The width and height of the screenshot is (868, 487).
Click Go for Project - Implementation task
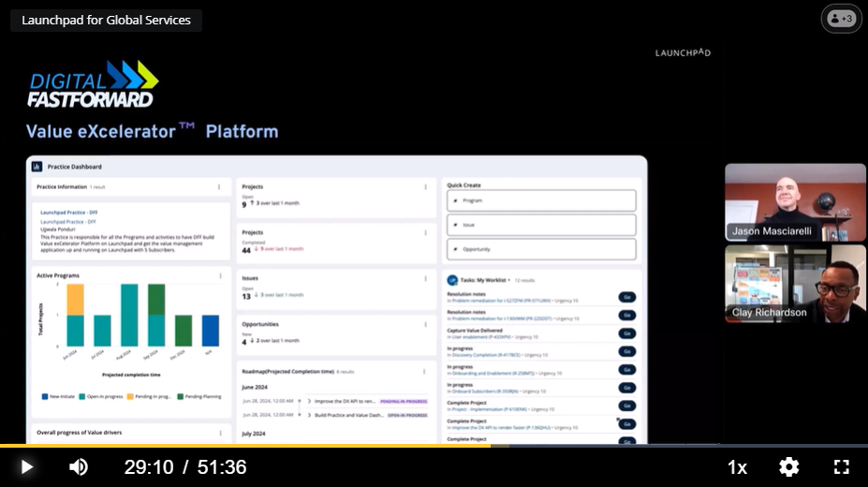tap(627, 406)
